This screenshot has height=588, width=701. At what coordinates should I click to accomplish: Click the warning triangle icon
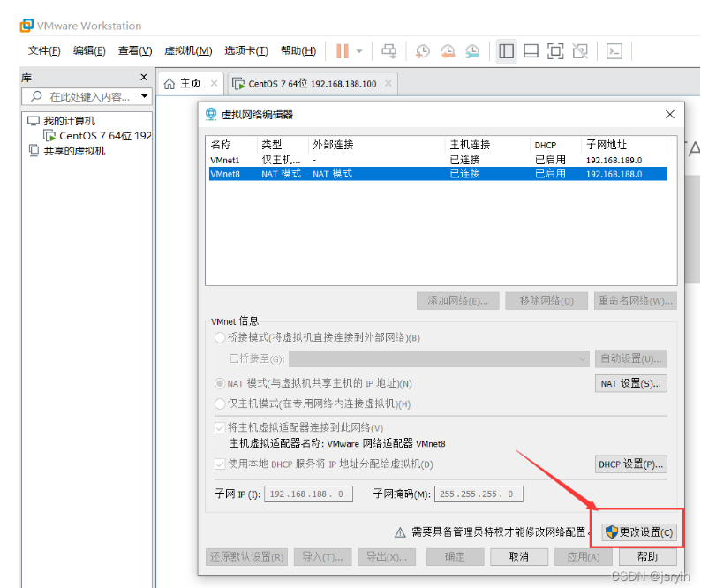[x=400, y=532]
